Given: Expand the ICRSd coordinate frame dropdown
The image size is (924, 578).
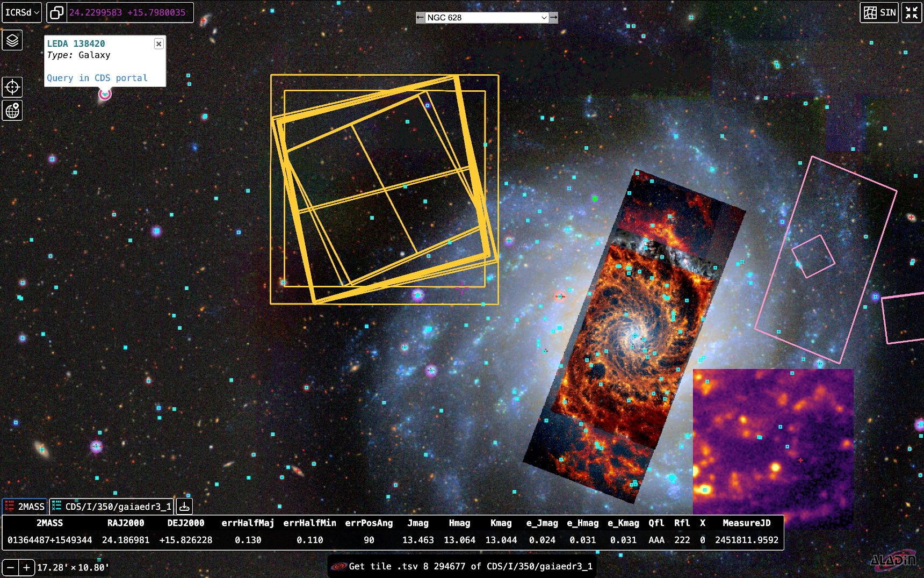Looking at the screenshot, I should tap(21, 12).
